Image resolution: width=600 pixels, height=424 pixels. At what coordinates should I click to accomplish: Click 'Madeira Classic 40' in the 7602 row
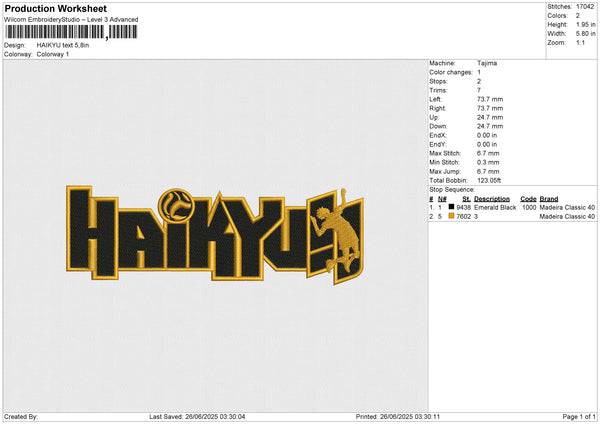pos(567,217)
